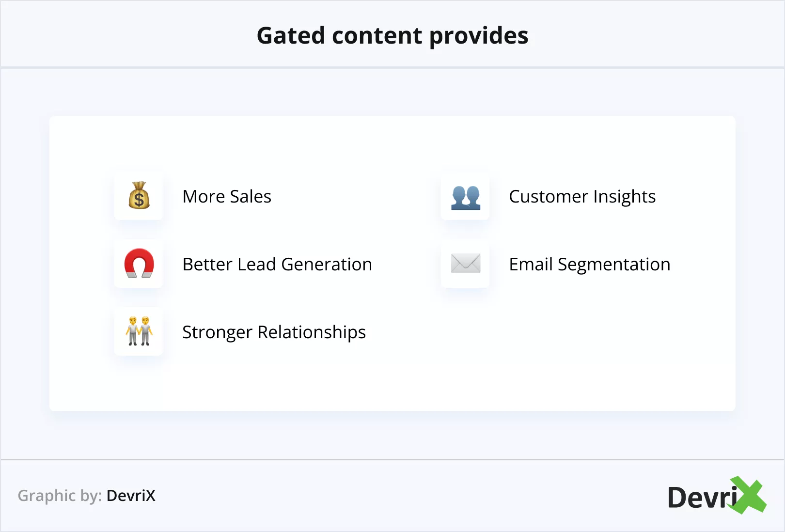Image resolution: width=785 pixels, height=532 pixels.
Task: Click the word "provides" in the title
Action: pos(479,37)
